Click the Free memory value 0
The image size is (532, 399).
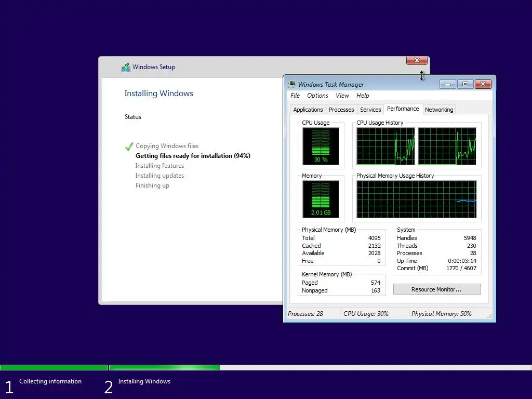click(379, 261)
